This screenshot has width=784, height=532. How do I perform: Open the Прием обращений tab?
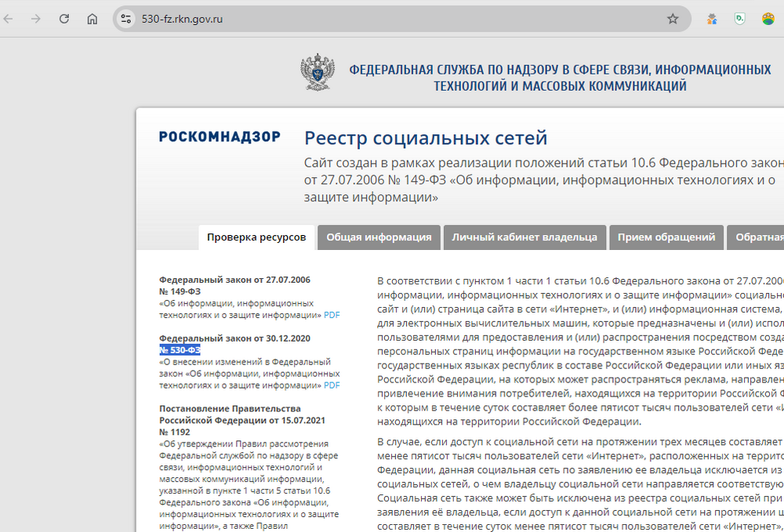click(666, 237)
